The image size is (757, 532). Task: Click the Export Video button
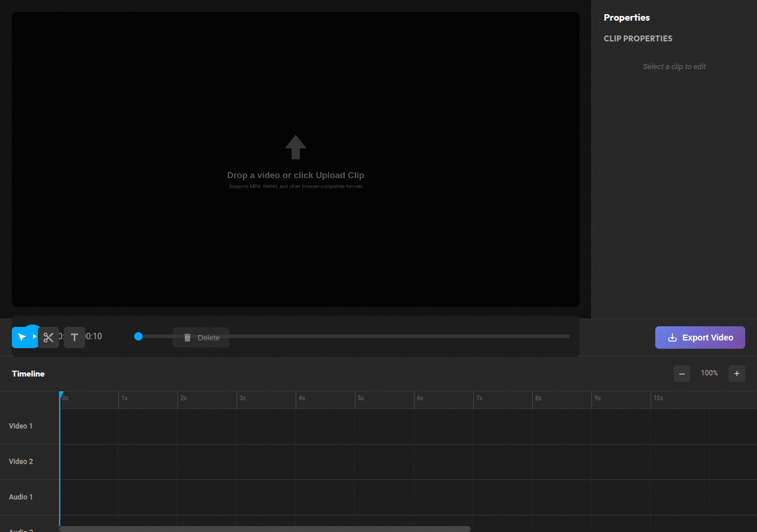click(x=700, y=337)
